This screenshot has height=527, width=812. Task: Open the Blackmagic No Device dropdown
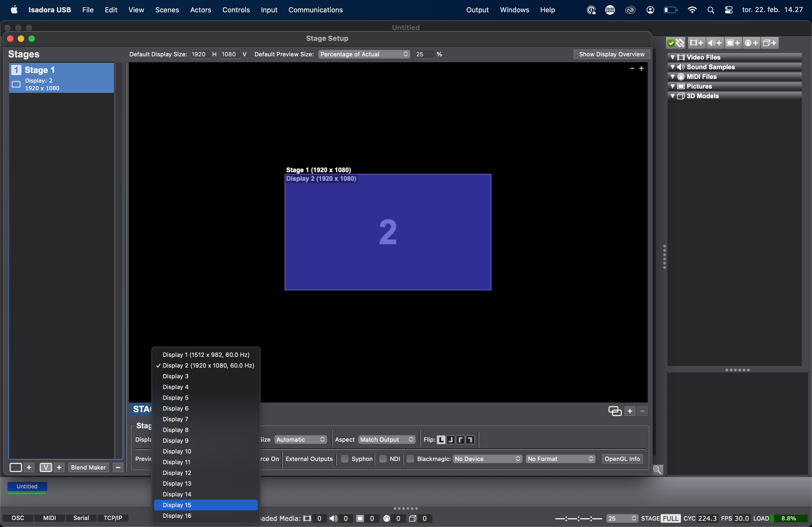click(x=488, y=459)
